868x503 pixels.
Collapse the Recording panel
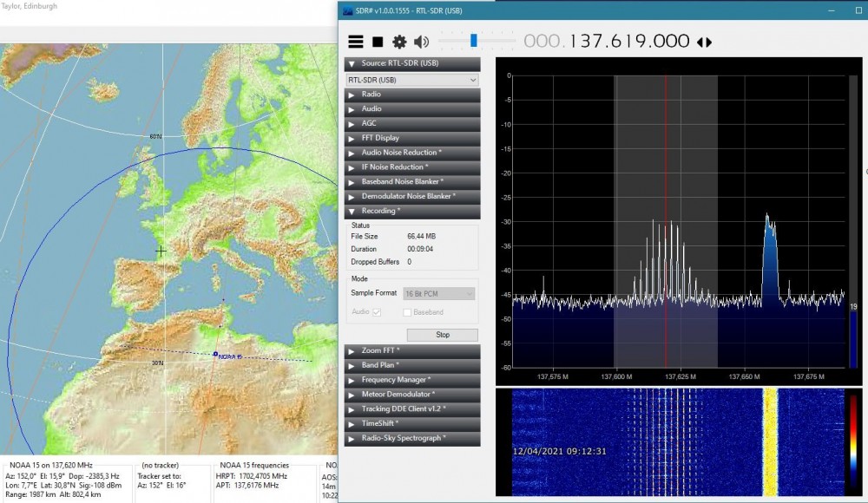coord(411,211)
